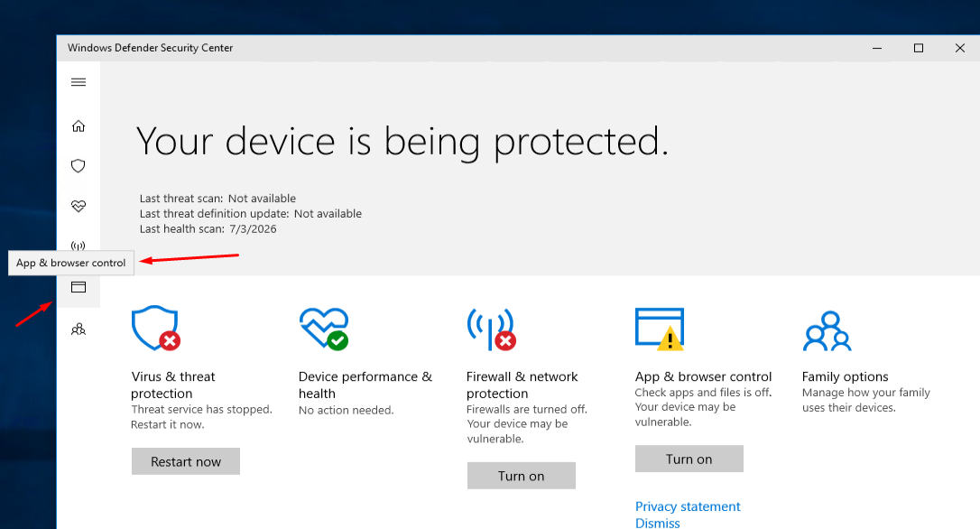Open the heart health sidebar icon
The image size is (980, 529).
(x=79, y=206)
